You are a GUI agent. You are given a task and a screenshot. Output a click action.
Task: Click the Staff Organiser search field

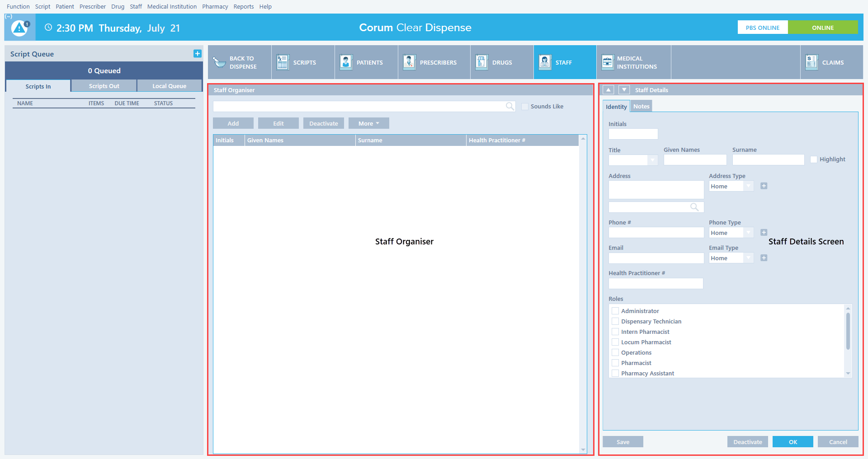359,107
